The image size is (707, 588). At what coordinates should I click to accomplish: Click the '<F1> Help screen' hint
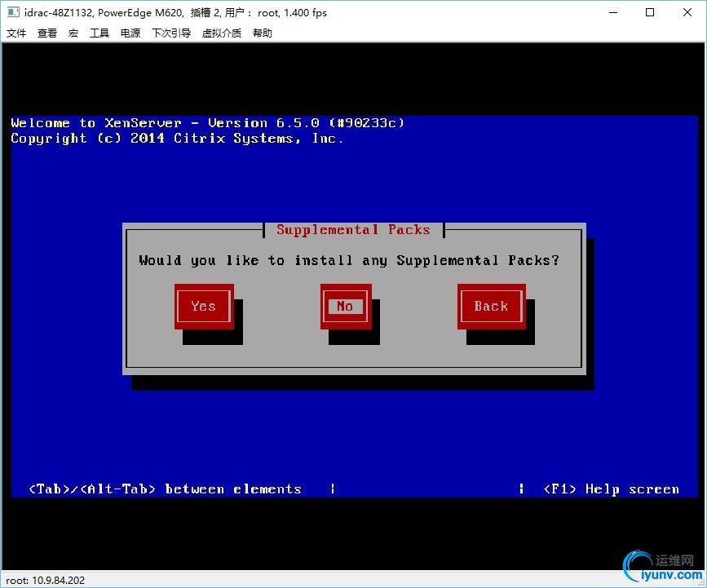coord(611,489)
